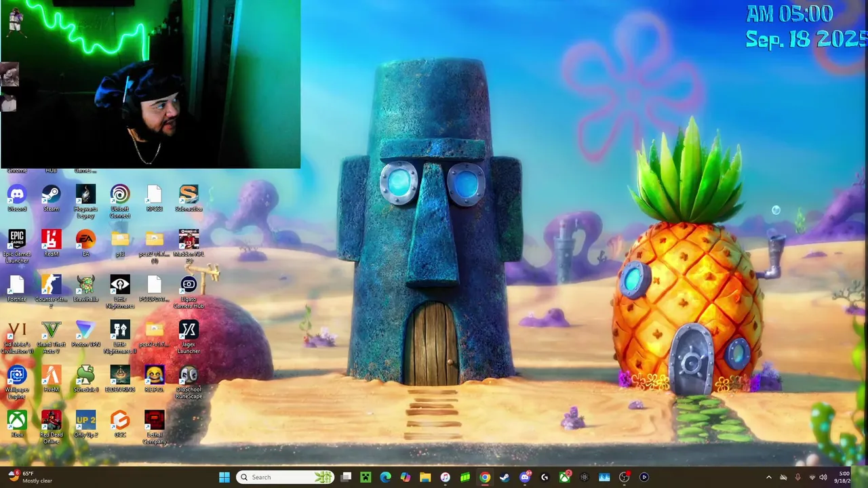This screenshot has width=868, height=488.
Task: Select the Elgato Camera Hub shortcut
Action: point(189,292)
